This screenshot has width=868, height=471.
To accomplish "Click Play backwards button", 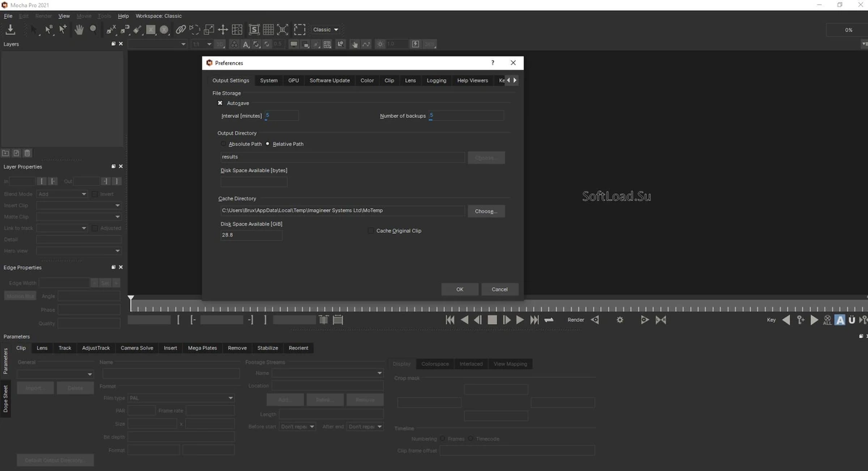I will 464,320.
